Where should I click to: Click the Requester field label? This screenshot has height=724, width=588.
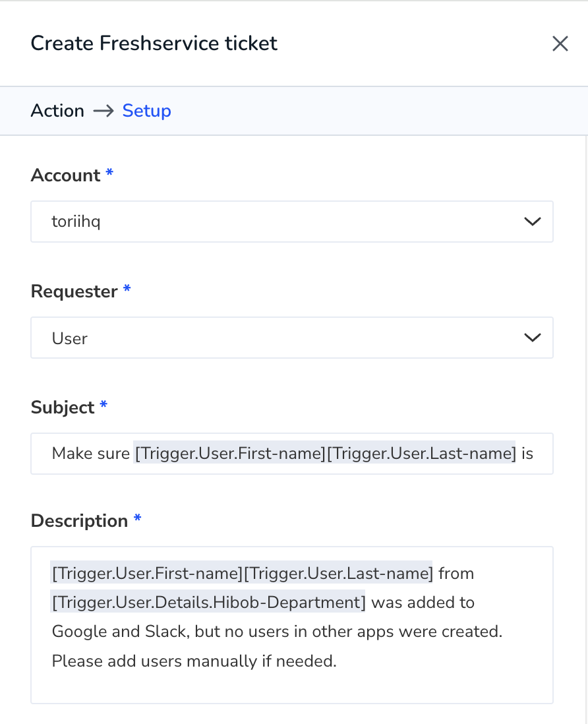pyautogui.click(x=74, y=292)
